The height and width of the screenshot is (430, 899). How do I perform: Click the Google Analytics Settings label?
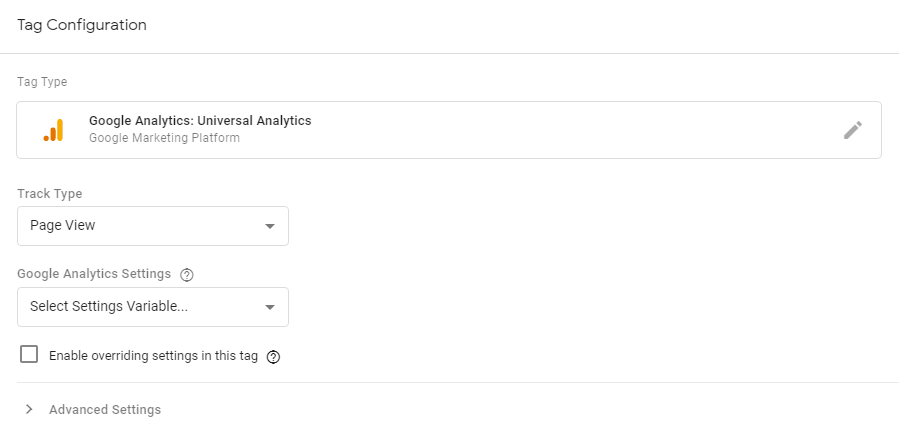tap(94, 274)
